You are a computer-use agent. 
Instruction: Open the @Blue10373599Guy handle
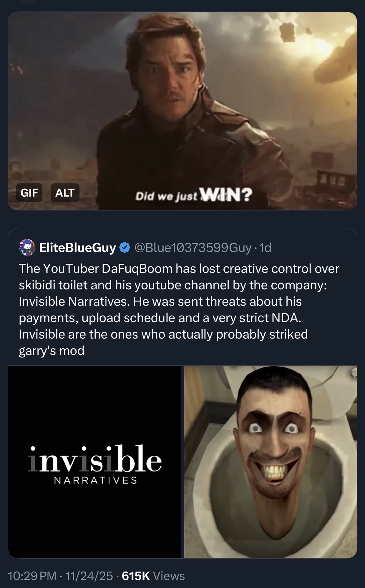[x=193, y=248]
